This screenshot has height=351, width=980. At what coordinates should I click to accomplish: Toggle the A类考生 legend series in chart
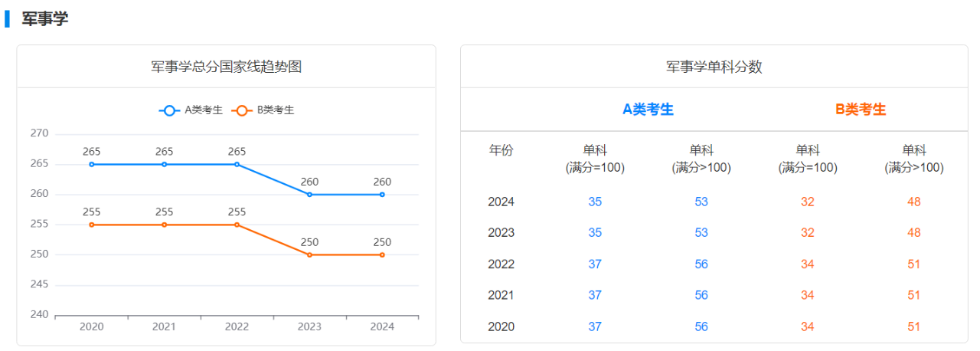pyautogui.click(x=191, y=110)
